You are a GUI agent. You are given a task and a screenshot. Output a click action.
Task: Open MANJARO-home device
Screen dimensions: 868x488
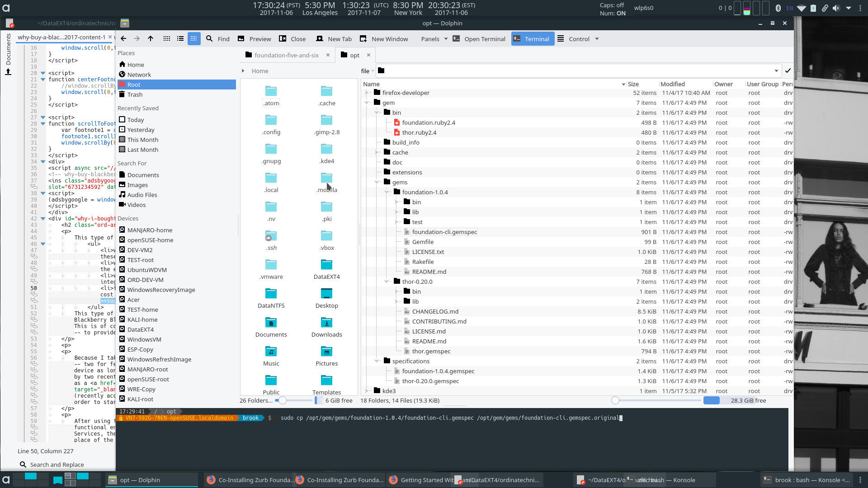tap(177, 230)
